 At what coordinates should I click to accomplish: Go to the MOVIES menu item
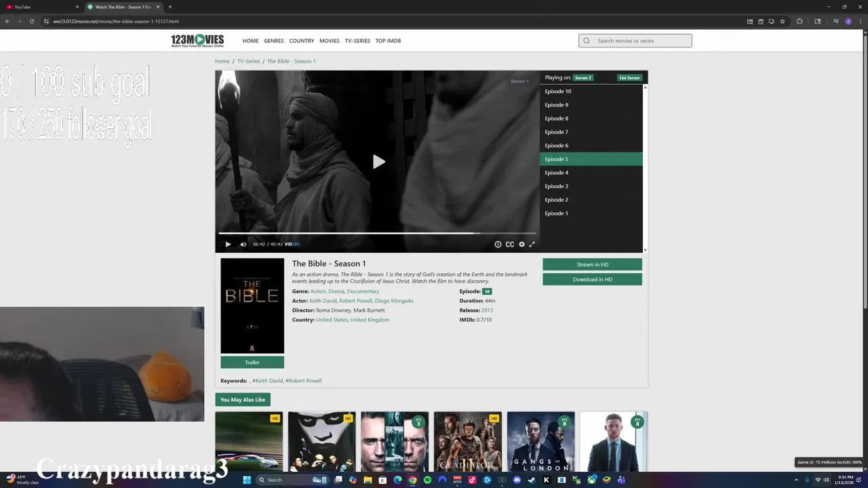click(x=330, y=41)
